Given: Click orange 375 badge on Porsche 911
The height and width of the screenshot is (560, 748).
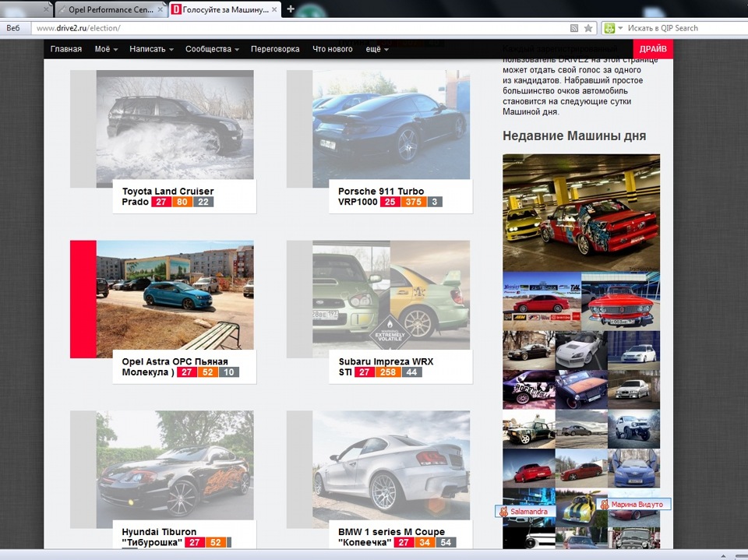Looking at the screenshot, I should point(414,202).
